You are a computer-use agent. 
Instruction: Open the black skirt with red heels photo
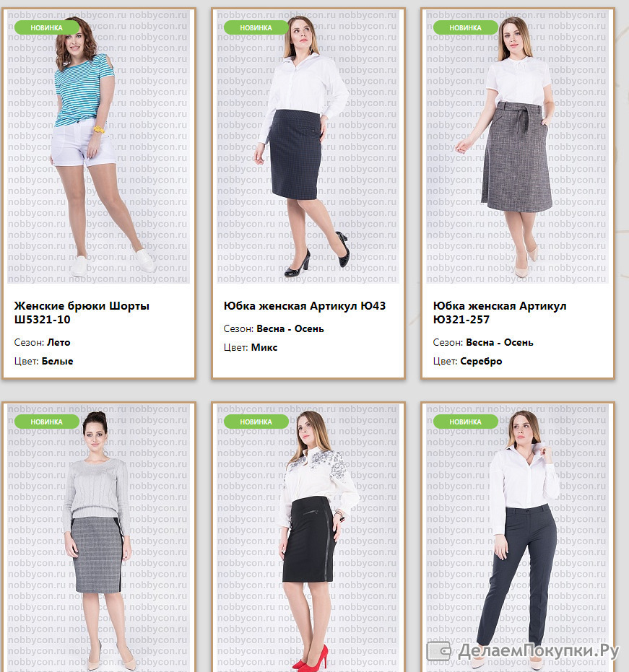(308, 538)
